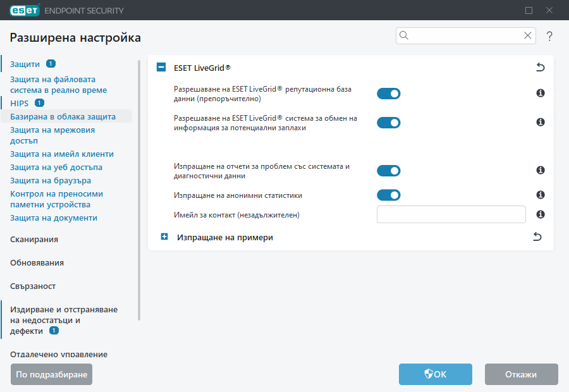Disable the ESET LiveGrid reputation database toggle
Viewport: 569px width, 392px height.
tap(389, 94)
